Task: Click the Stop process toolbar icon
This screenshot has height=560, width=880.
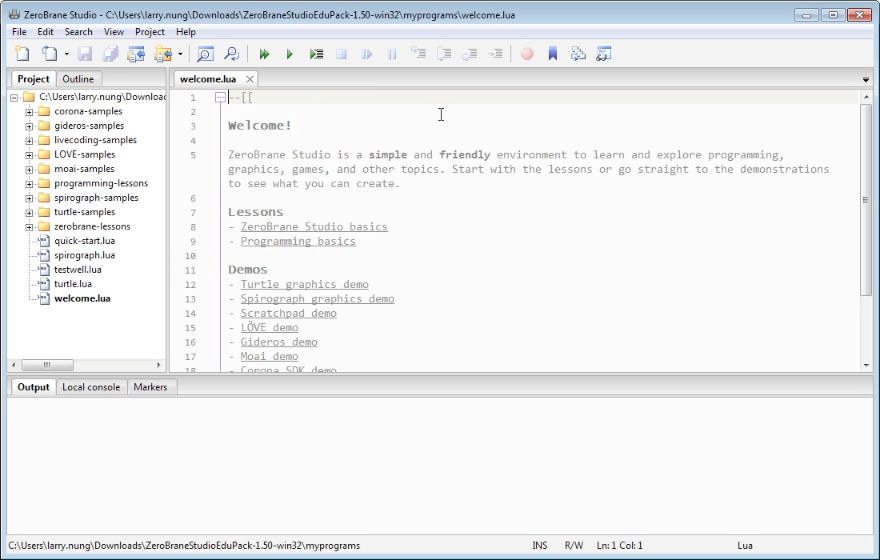Action: [x=341, y=54]
